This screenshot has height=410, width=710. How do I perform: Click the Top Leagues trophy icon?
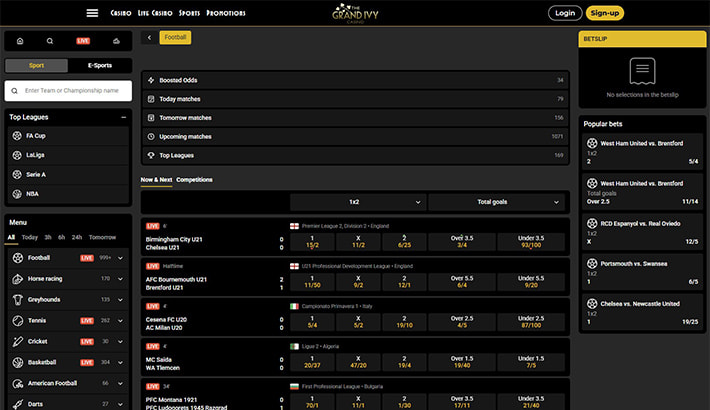pyautogui.click(x=151, y=155)
